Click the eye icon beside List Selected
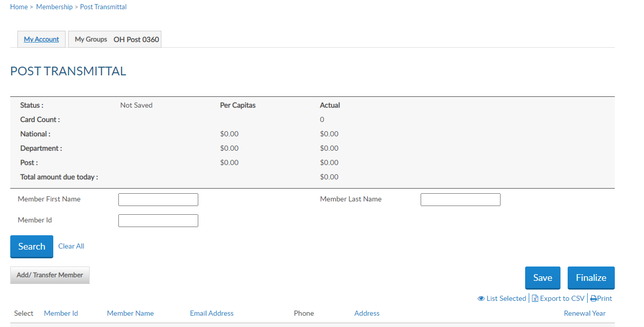 [481, 299]
